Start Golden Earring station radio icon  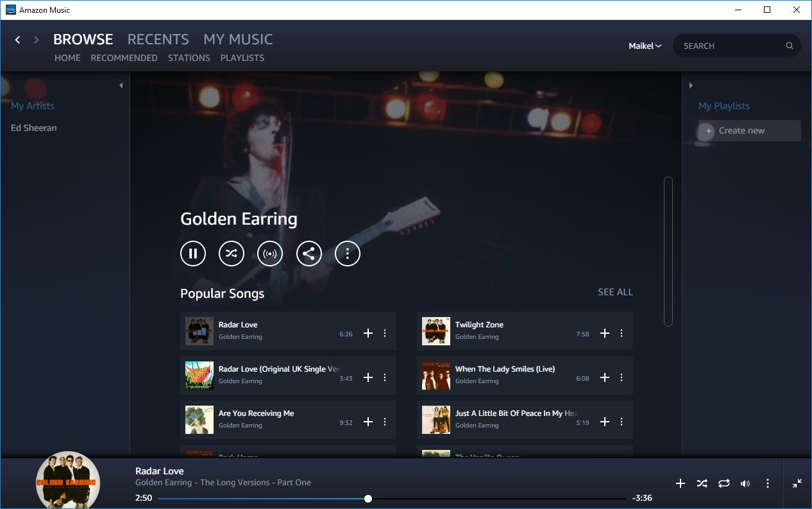[x=270, y=254]
